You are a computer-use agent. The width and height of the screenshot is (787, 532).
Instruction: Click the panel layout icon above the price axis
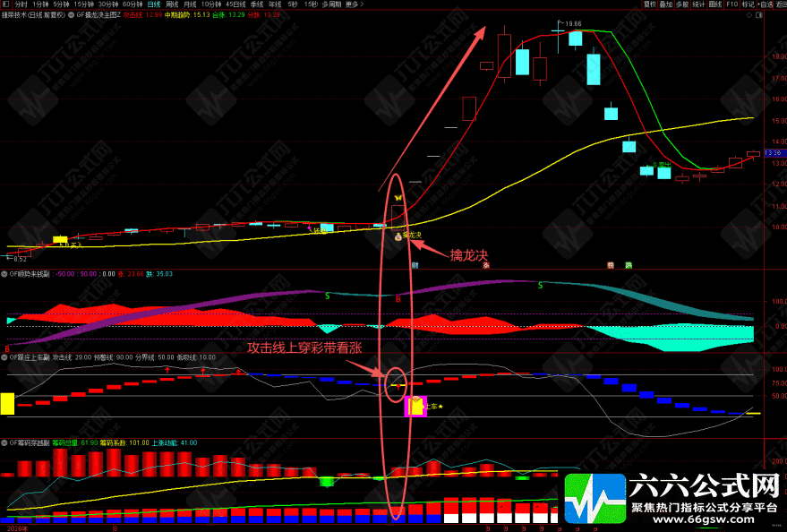759,15
